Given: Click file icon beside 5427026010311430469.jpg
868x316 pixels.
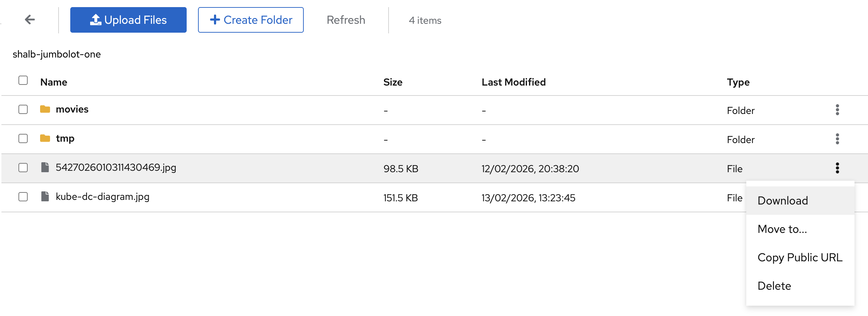Looking at the screenshot, I should tap(45, 168).
